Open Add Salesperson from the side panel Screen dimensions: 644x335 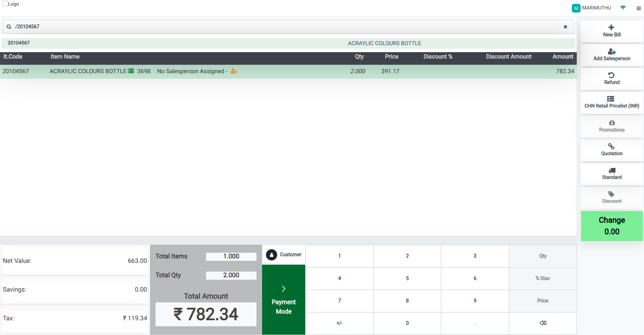(612, 55)
